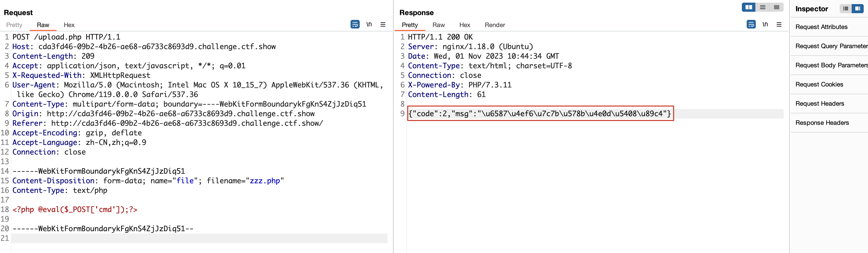The width and height of the screenshot is (868, 253).
Task: Click the Content-Length: 209 header line
Action: click(53, 56)
